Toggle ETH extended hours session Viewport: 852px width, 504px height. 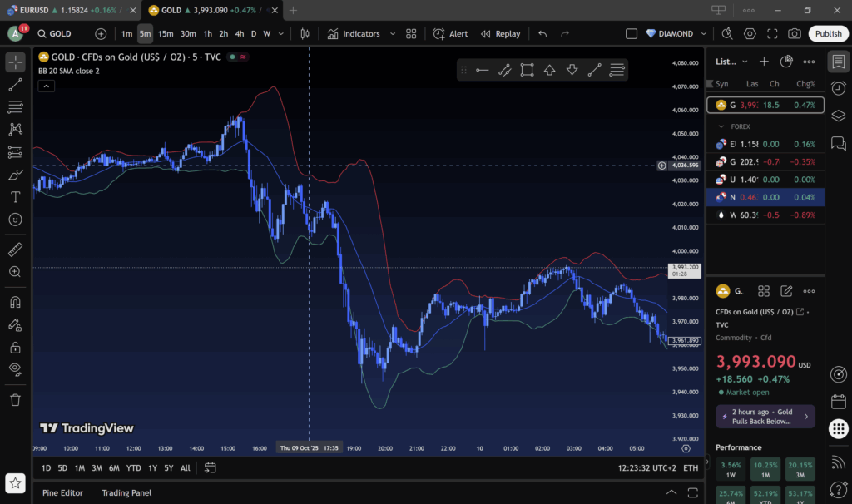pos(691,468)
